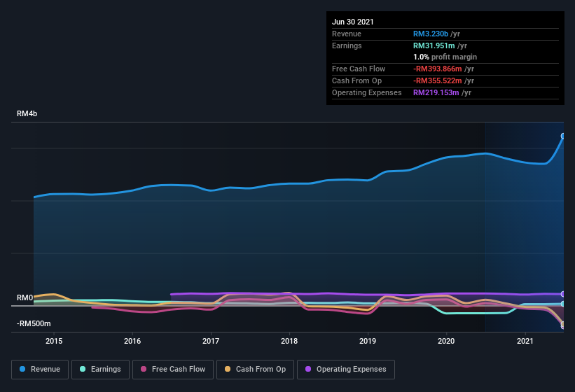The width and height of the screenshot is (575, 392).
Task: Click the Jun 30 2021 tooltip date
Action: (353, 22)
